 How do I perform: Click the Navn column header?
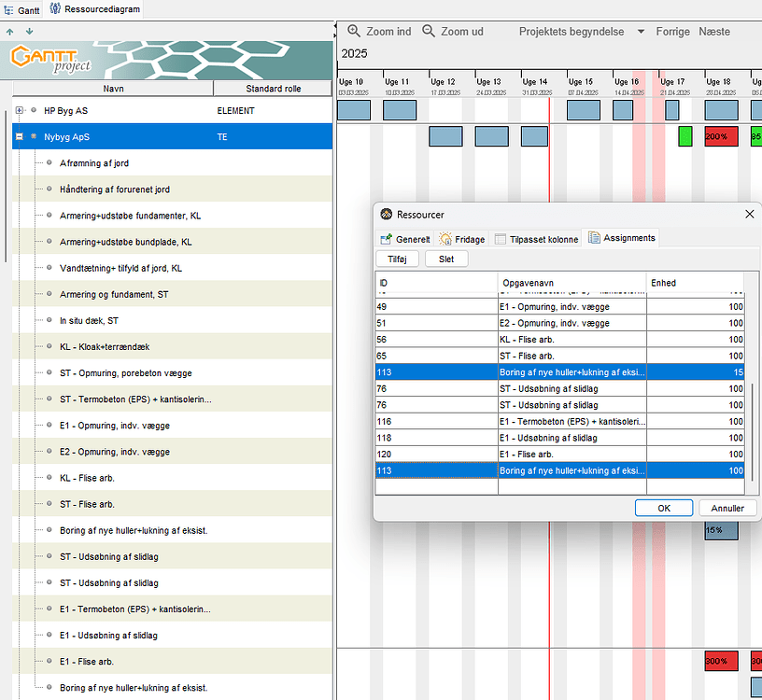coord(112,89)
